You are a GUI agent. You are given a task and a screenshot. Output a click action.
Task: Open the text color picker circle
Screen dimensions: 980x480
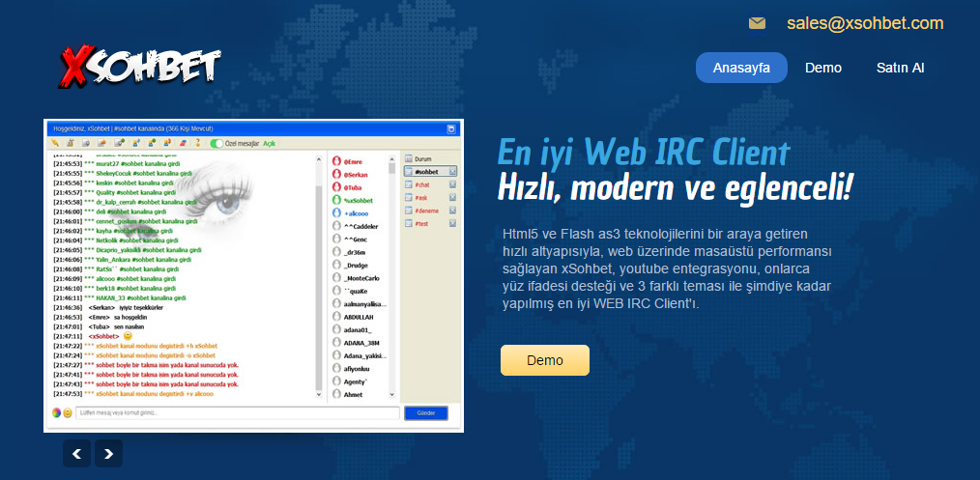pos(57,412)
